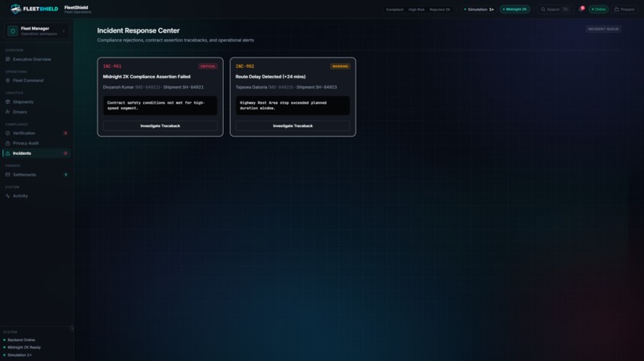Investigate Traceback for INC-902
Screen dimensions: 644x361
[293, 125]
